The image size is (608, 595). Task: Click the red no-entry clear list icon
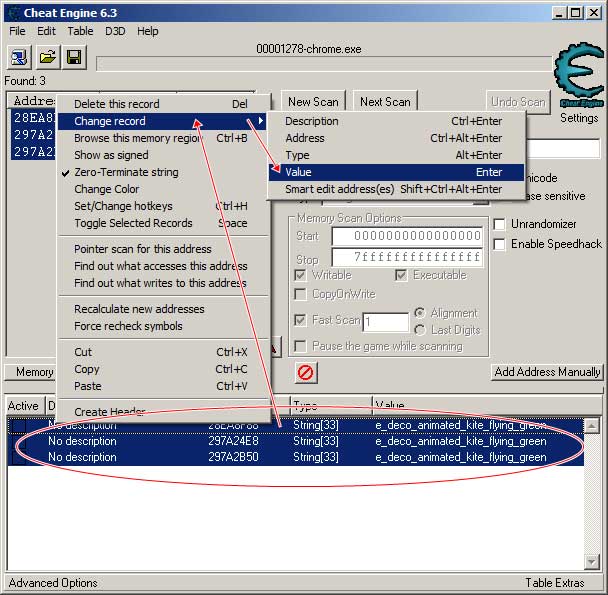click(x=306, y=372)
